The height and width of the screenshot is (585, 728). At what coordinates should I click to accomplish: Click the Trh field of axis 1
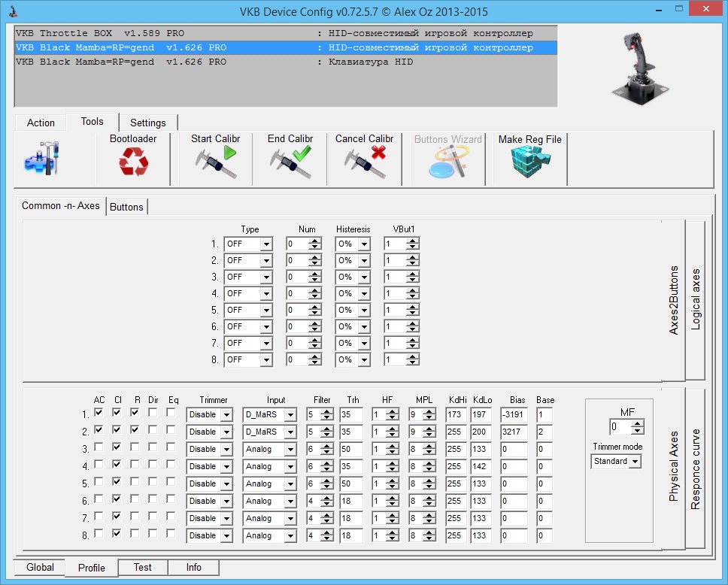(351, 414)
